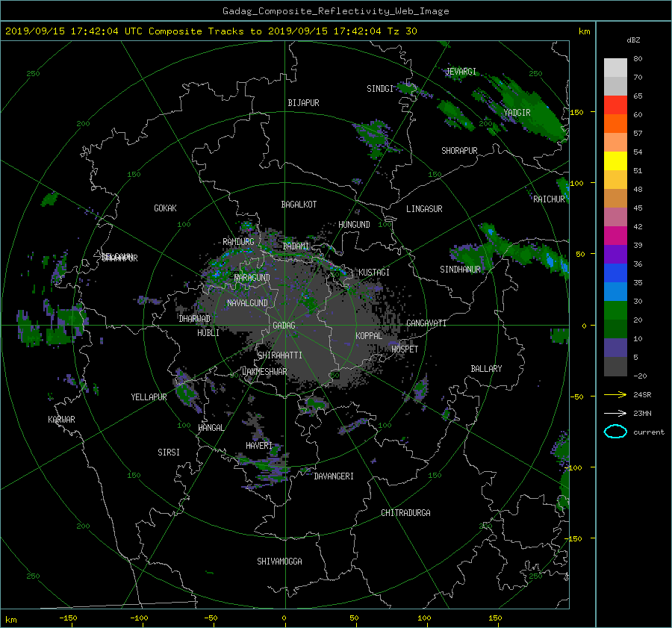Click the GANGAVATI city label
The width and height of the screenshot is (672, 628).
[x=426, y=323]
